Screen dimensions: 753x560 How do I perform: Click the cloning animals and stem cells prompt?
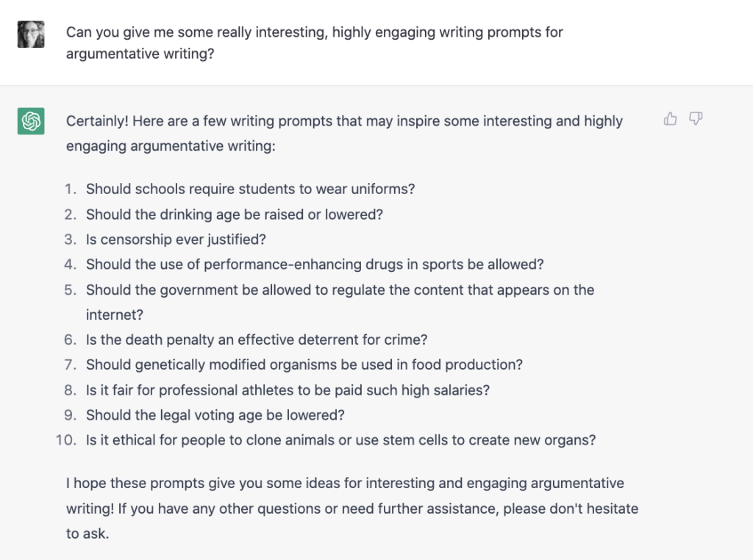coord(340,440)
